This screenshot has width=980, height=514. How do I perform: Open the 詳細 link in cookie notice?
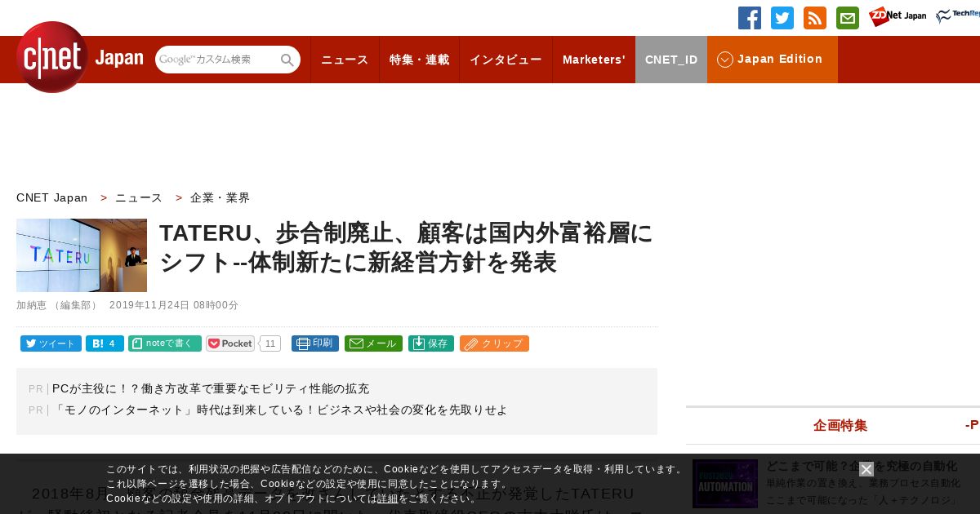pyautogui.click(x=388, y=498)
